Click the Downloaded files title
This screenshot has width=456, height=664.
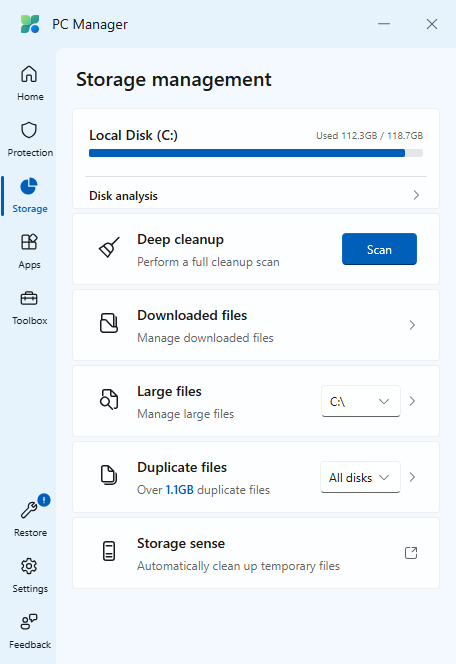pyautogui.click(x=192, y=315)
